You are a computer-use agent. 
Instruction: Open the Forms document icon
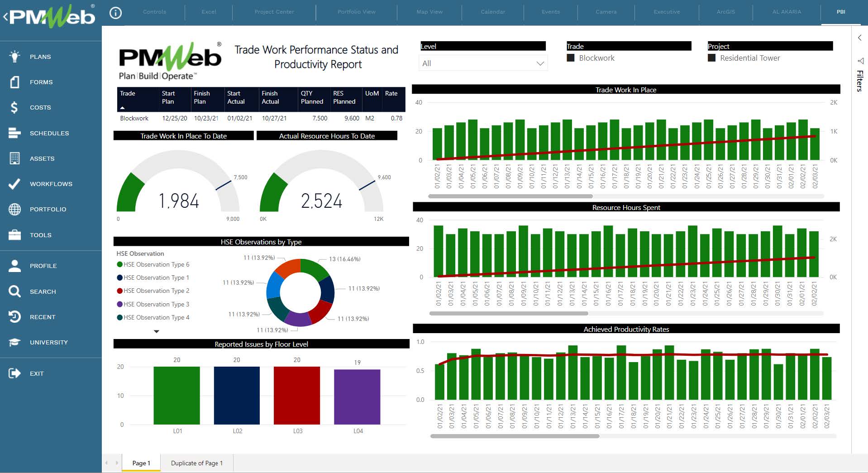tap(14, 82)
